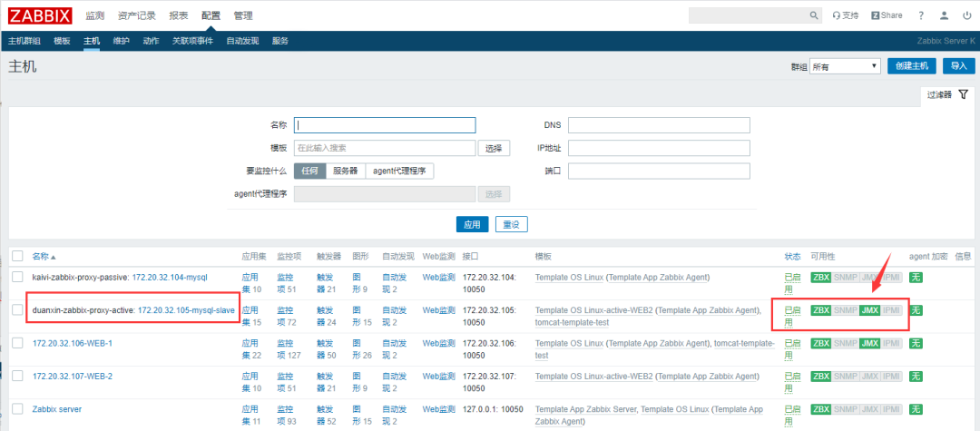Focus the 名称 filter field
Image resolution: width=980 pixels, height=431 pixels.
(x=385, y=125)
